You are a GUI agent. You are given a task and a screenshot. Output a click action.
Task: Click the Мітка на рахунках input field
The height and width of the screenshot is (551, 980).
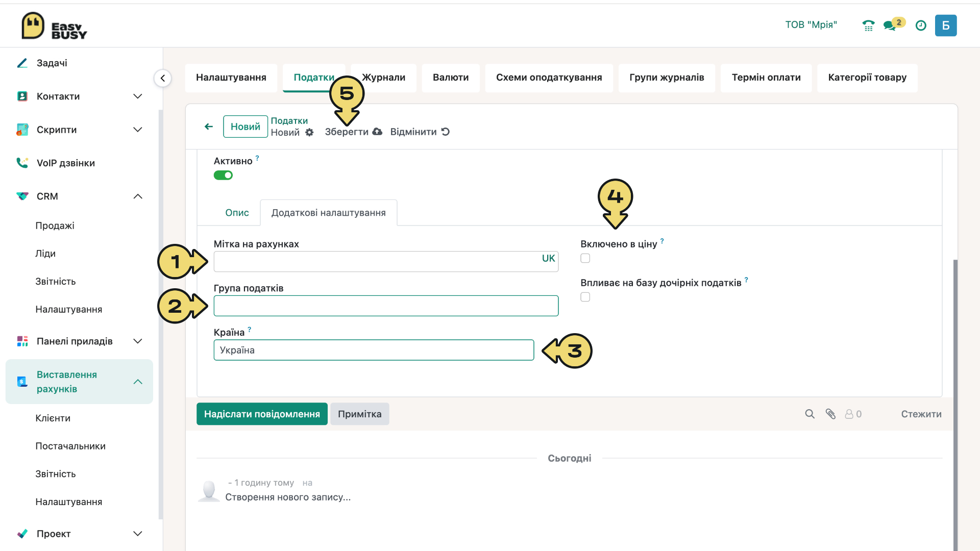click(386, 262)
